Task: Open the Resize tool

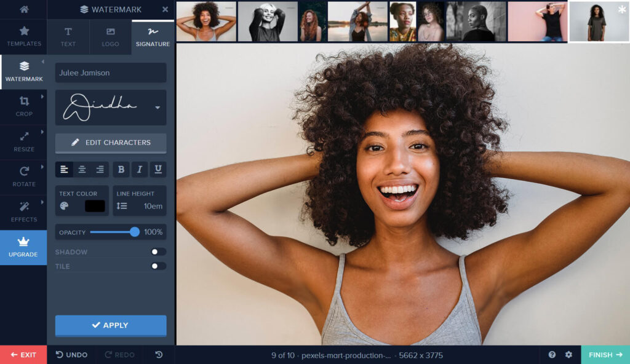Action: [23, 141]
